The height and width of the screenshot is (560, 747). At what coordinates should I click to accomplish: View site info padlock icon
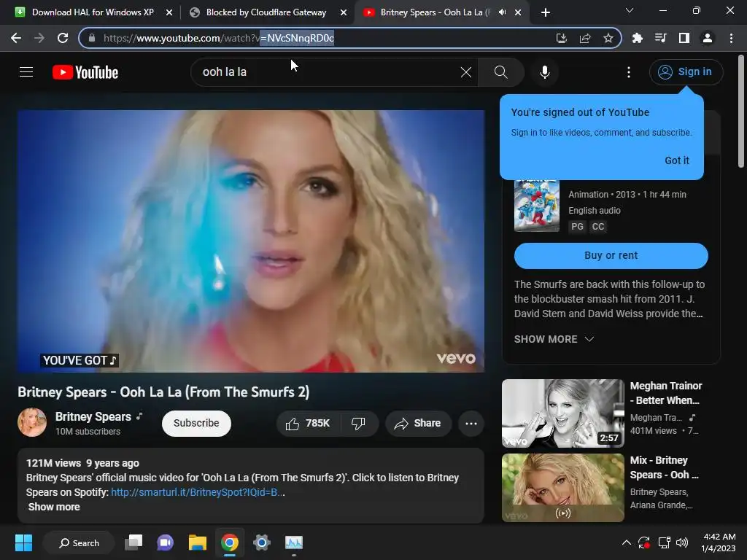(92, 38)
